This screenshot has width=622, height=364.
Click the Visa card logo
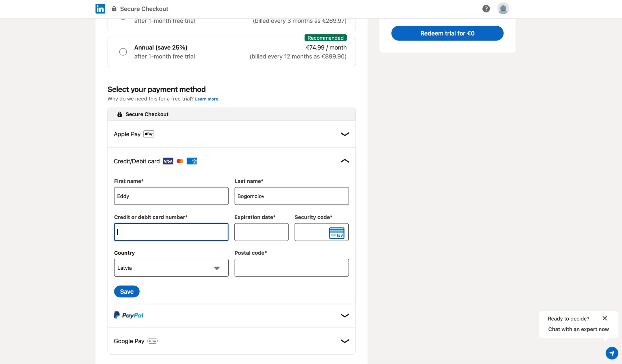tap(168, 161)
